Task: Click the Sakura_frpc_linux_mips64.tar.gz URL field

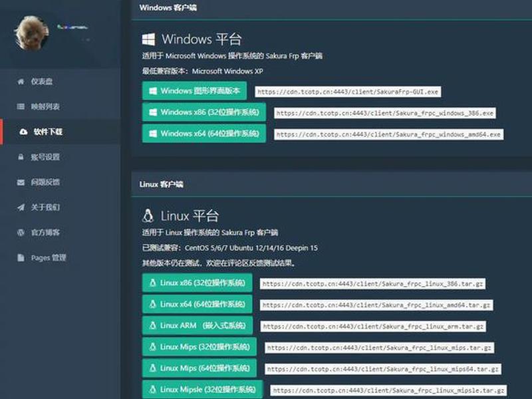Action: coord(383,369)
